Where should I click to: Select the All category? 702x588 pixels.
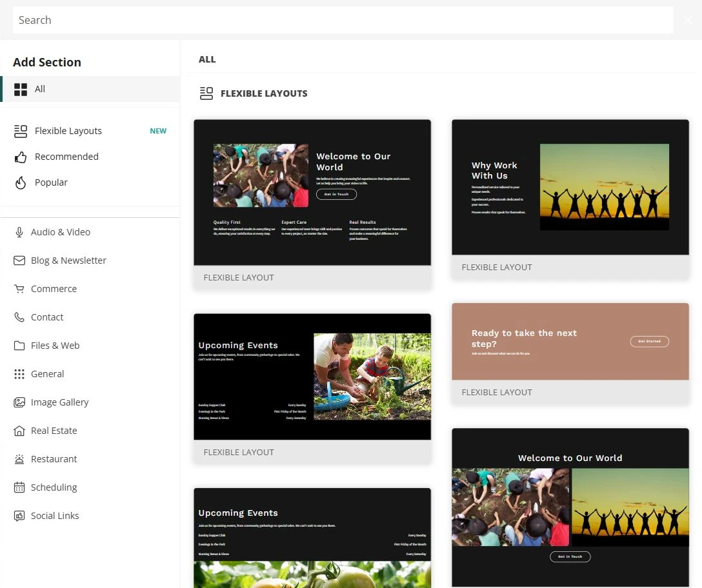click(x=90, y=89)
